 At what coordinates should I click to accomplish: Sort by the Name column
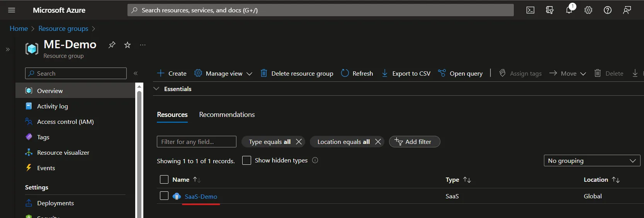187,180
